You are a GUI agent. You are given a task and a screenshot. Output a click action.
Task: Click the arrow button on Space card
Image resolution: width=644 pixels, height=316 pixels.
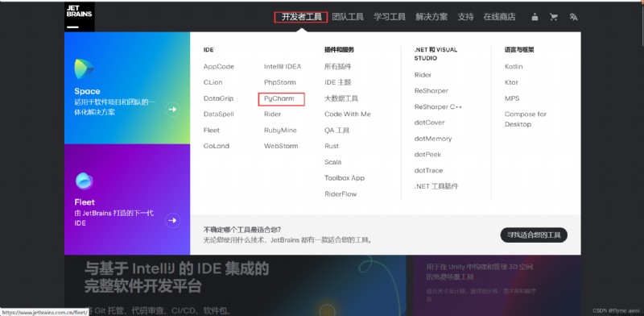(172, 110)
